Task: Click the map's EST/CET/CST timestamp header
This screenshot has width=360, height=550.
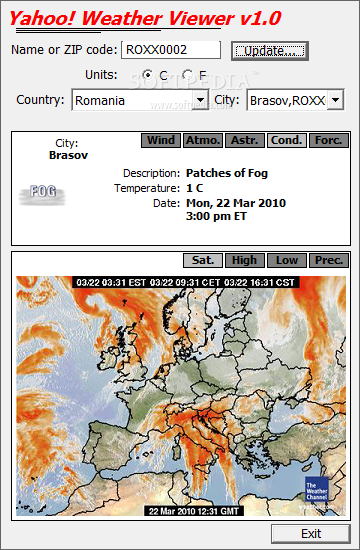Action: point(186,282)
